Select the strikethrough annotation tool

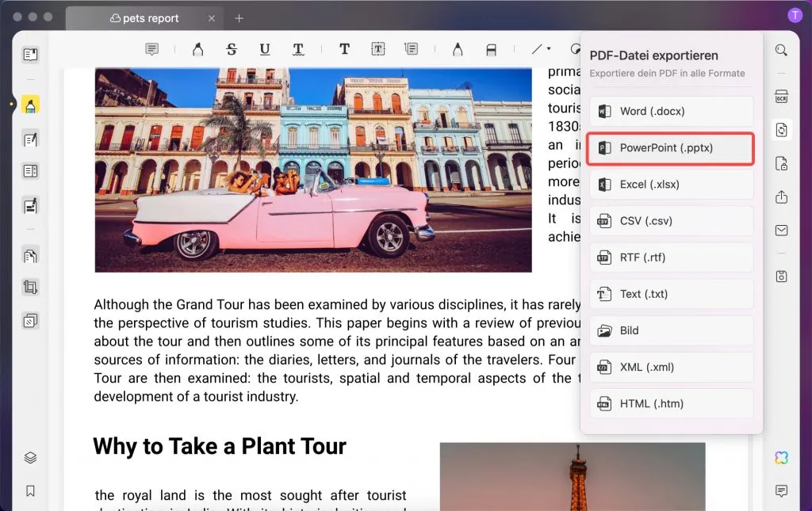click(x=232, y=49)
